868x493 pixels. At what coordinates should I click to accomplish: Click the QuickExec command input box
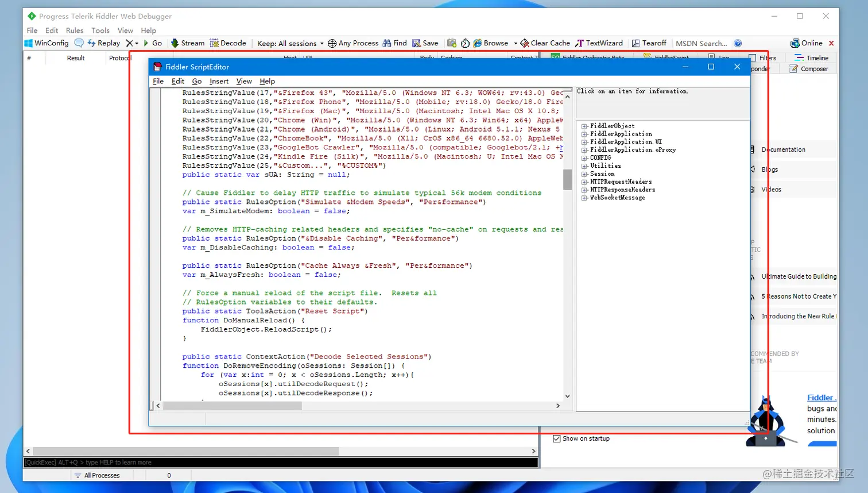click(281, 462)
